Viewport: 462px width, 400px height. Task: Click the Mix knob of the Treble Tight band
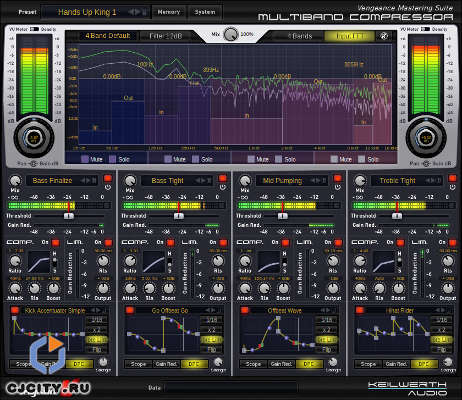click(360, 181)
